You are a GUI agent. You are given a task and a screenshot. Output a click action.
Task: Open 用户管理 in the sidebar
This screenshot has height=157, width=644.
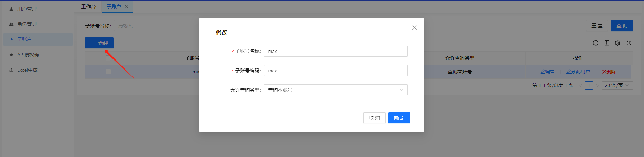tap(27, 9)
